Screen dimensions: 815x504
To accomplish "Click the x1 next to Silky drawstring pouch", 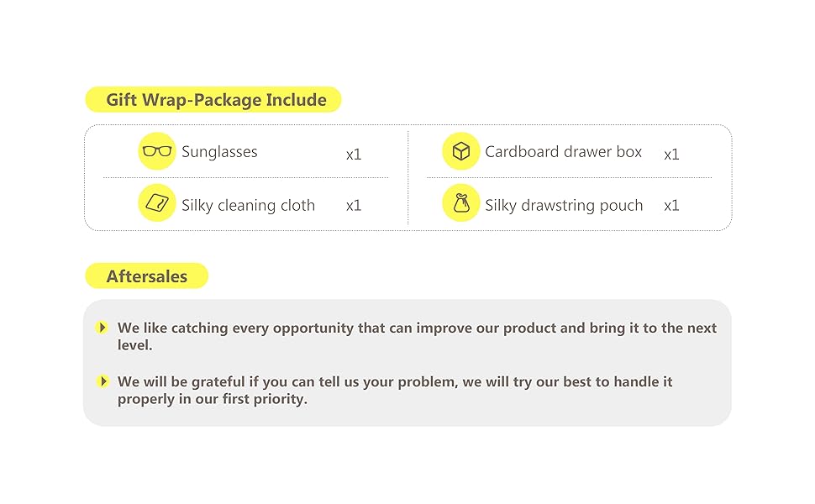I will tap(671, 206).
